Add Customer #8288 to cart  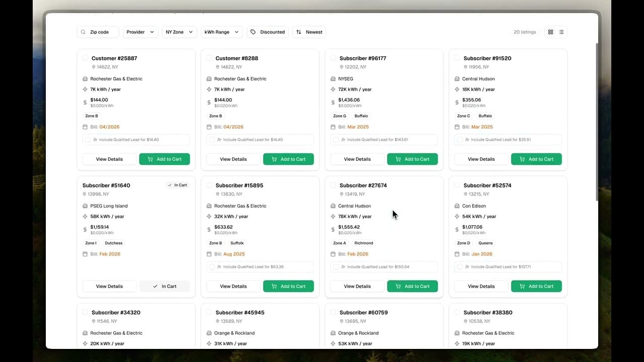point(288,159)
